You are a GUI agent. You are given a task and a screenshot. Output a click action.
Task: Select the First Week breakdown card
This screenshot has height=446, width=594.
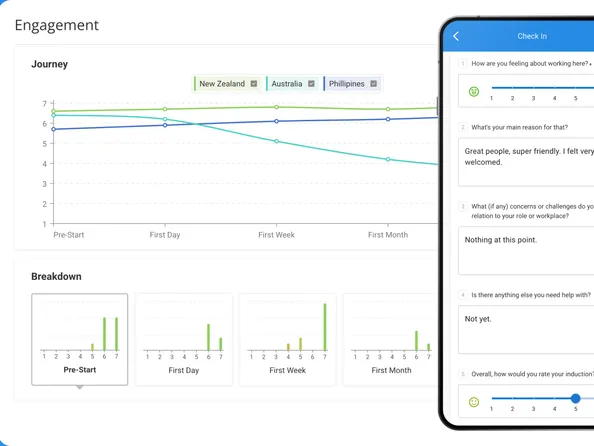click(x=288, y=339)
